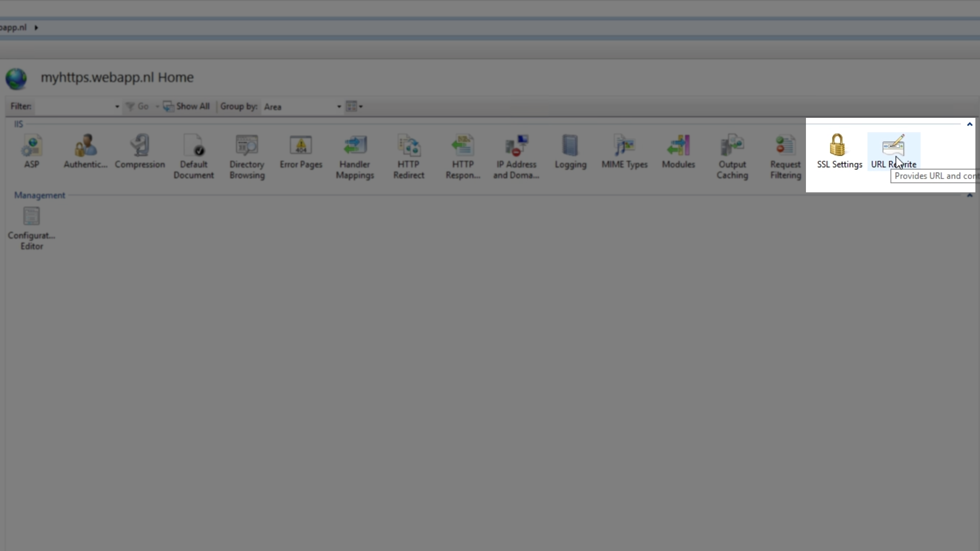The width and height of the screenshot is (980, 551).
Task: Open the Compression feature
Action: (139, 151)
